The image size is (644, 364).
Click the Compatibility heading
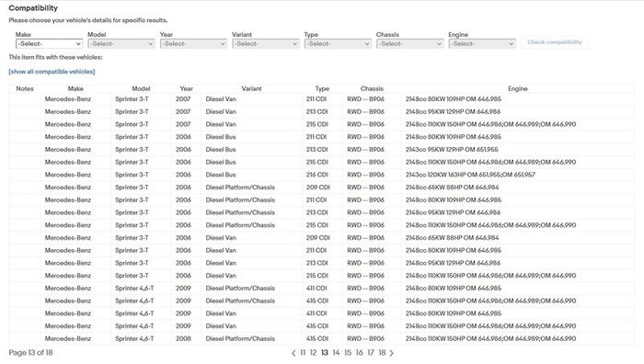(33, 7)
